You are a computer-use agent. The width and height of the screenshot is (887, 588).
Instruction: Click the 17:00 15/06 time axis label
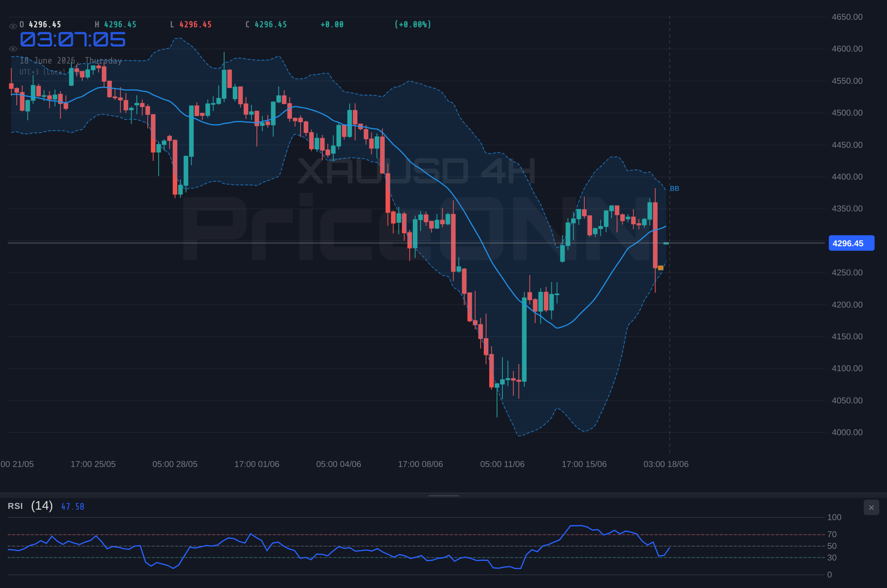coord(584,464)
